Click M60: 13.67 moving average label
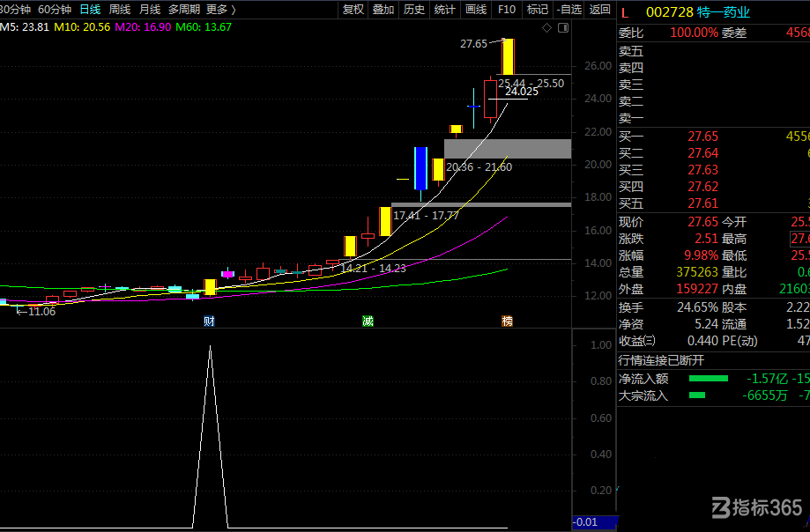Image resolution: width=810 pixels, height=532 pixels. [x=204, y=26]
